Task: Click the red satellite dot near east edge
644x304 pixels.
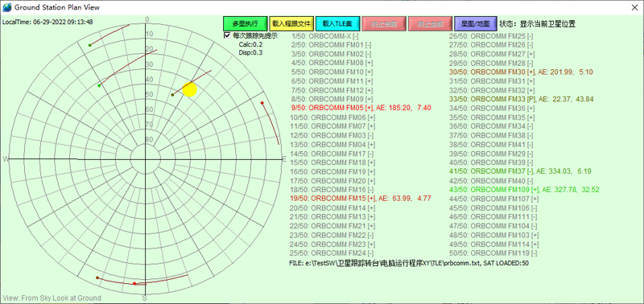Action: (x=262, y=103)
